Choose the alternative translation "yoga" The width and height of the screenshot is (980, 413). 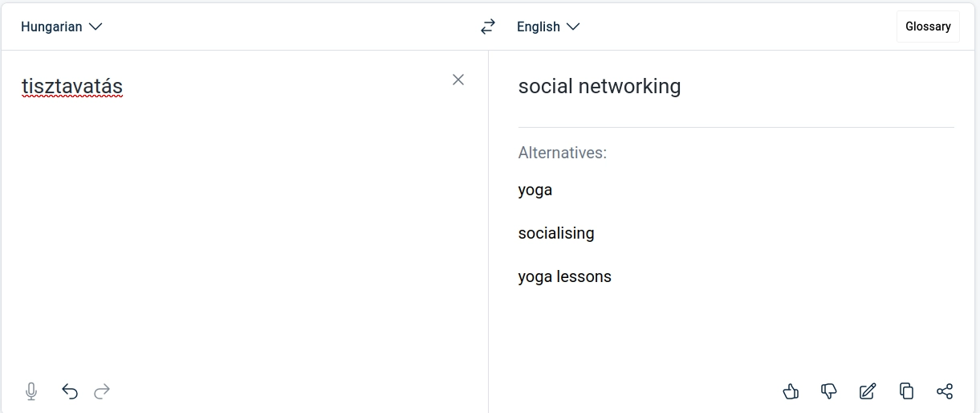point(535,190)
